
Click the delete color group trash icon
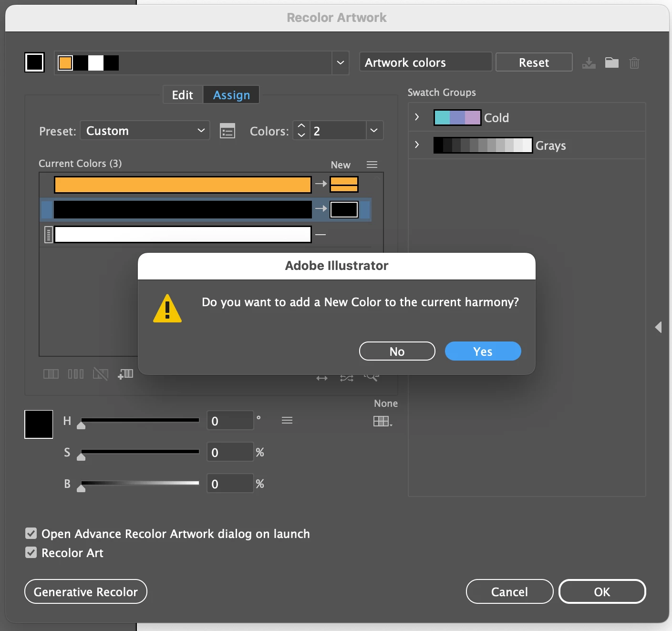(634, 62)
